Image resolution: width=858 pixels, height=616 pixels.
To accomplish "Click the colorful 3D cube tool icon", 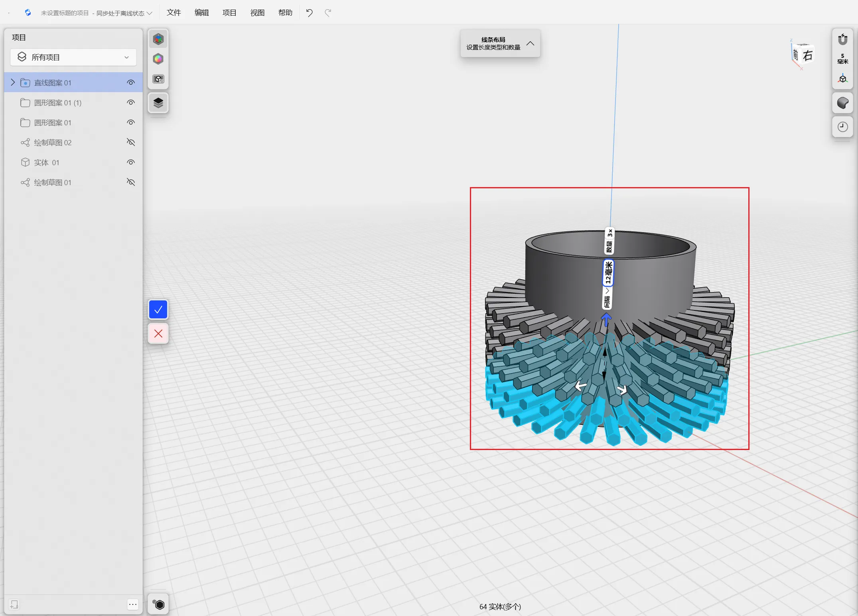I will (158, 39).
